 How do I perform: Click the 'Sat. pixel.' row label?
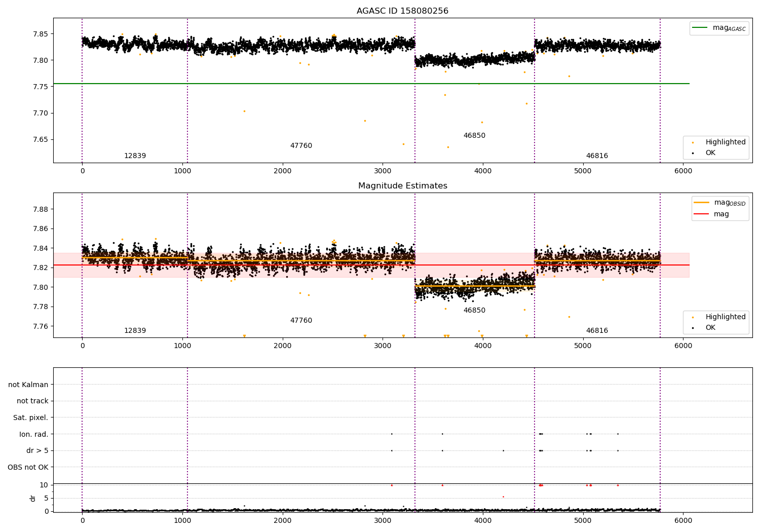[x=30, y=418]
